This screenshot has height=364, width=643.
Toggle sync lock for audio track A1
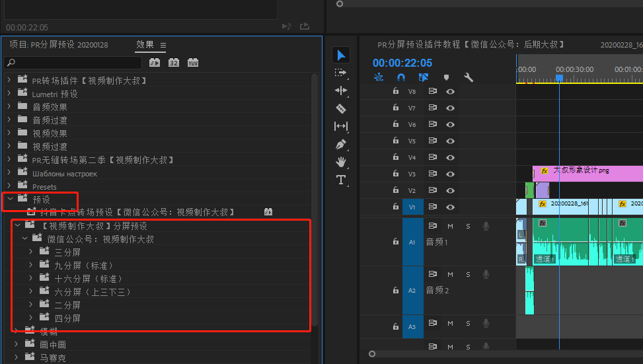[432, 225]
